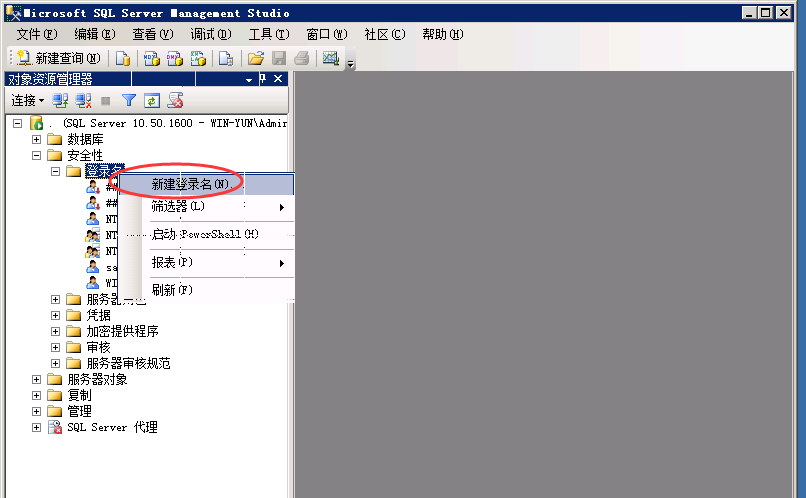Viewport: 806px width, 498px height.
Task: Open the 筛选器(L) submenu
Action: point(206,207)
